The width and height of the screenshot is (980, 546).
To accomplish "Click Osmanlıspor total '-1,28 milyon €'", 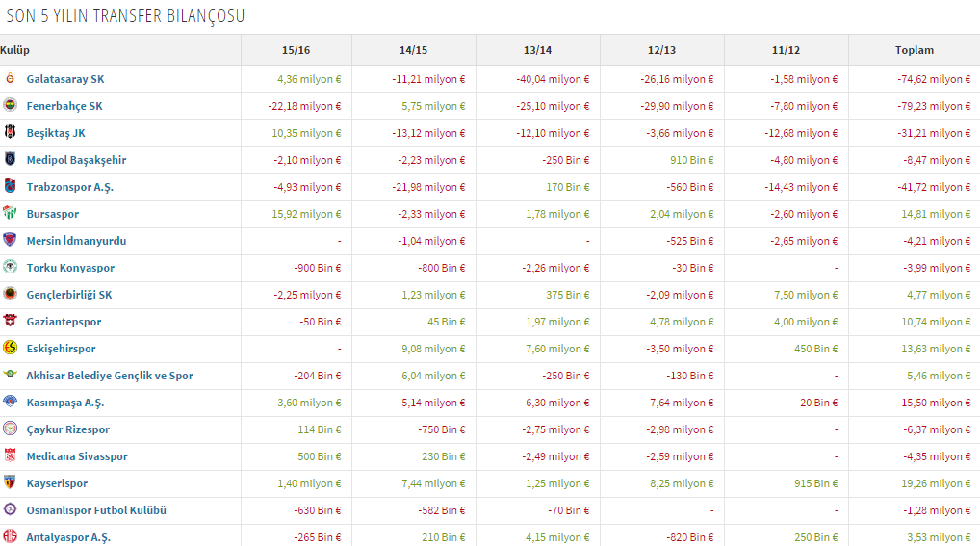I will tap(937, 510).
